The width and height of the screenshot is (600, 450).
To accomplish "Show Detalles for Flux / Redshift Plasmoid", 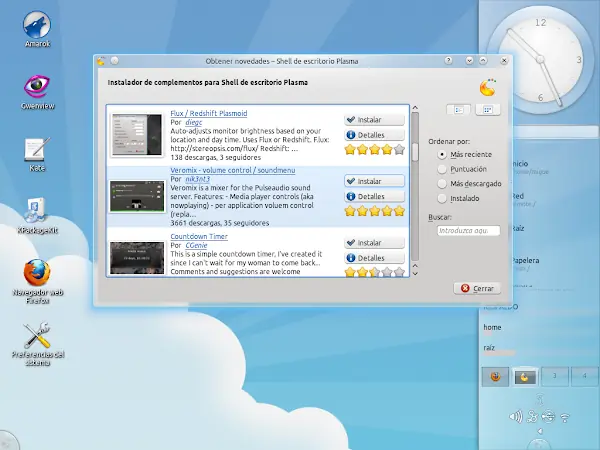I will click(374, 135).
